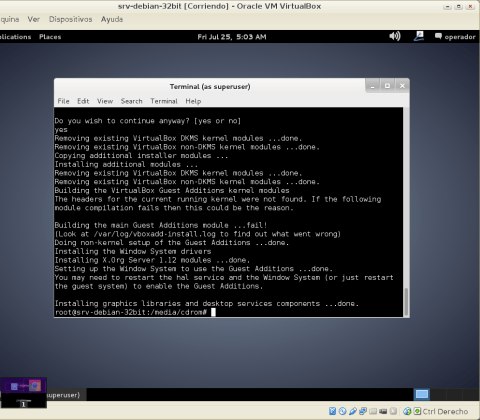Click 'Installing X.Org Server 1.12 modules' line

pos(152,260)
